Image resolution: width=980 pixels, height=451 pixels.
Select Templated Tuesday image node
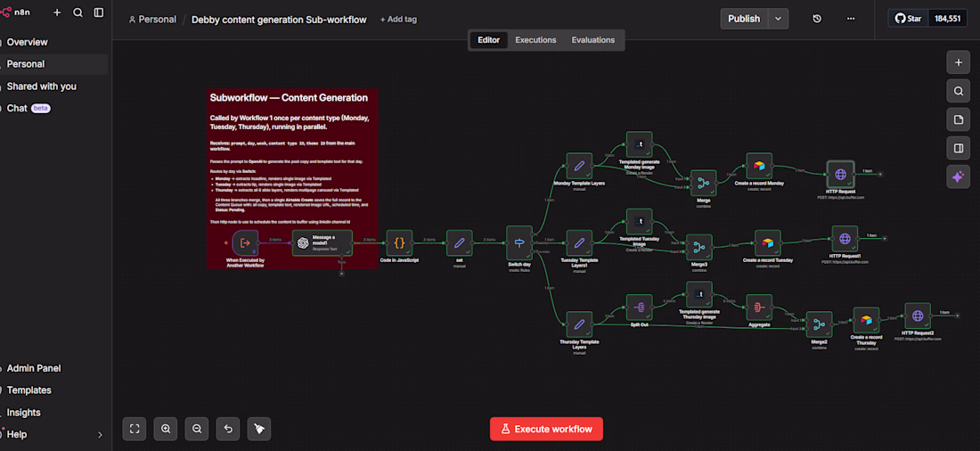(640, 221)
